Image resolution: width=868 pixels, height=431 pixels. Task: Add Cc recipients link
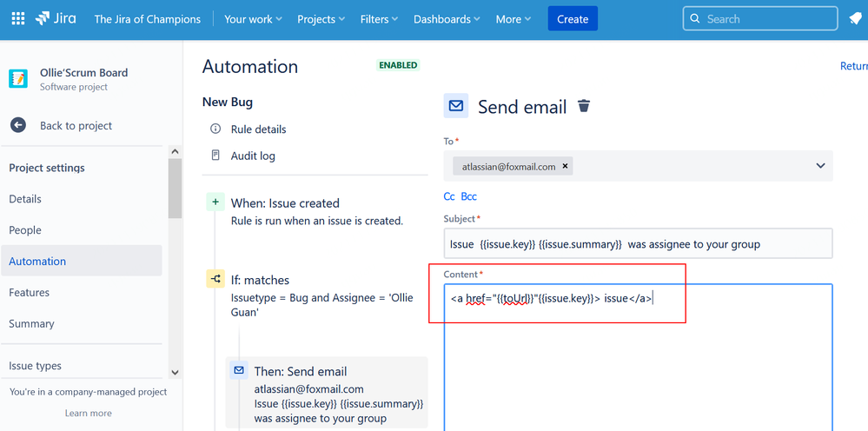click(449, 196)
